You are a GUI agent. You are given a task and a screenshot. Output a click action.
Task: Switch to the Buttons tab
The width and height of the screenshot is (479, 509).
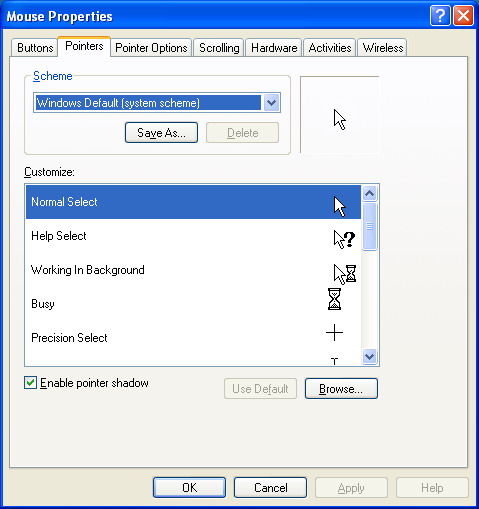pos(35,48)
